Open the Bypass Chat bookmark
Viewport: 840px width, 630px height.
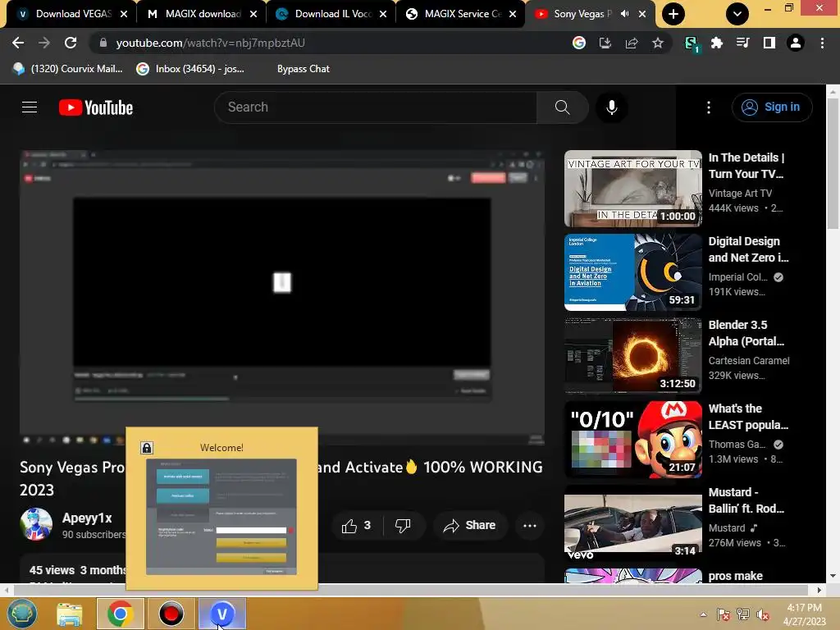tap(304, 69)
